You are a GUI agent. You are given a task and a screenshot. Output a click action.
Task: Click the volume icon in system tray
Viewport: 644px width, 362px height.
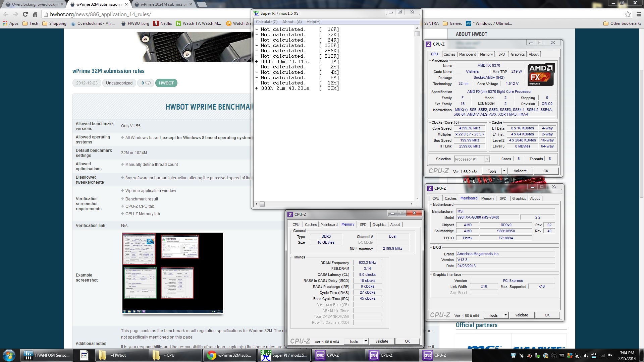pos(586,356)
